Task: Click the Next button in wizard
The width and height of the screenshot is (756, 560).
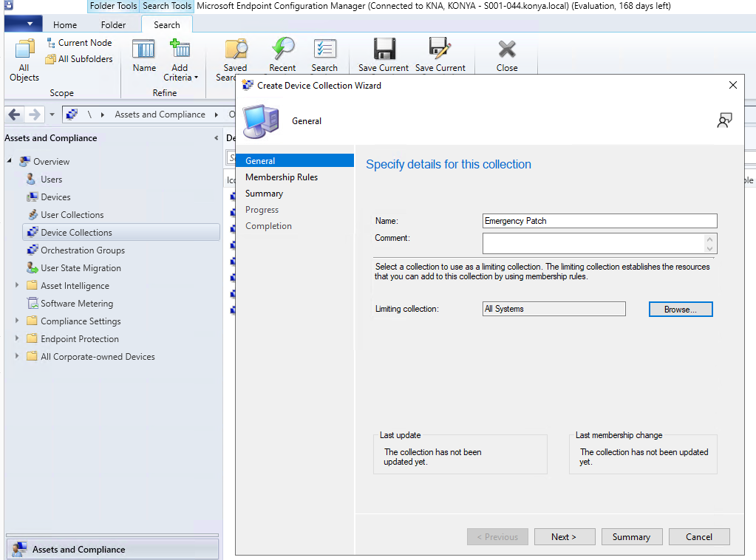Action: (564, 537)
